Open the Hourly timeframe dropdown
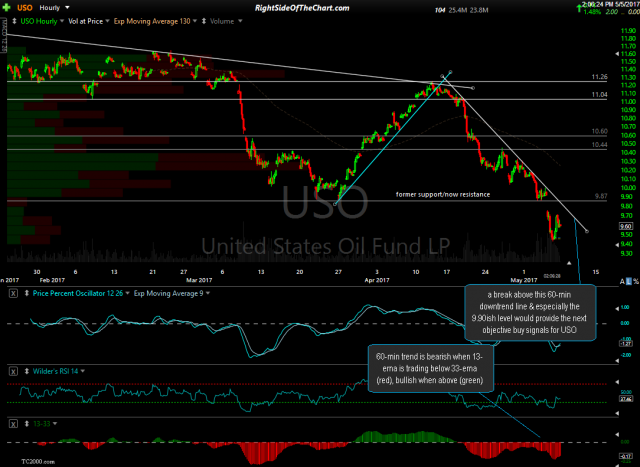The width and height of the screenshot is (640, 467). pos(67,7)
